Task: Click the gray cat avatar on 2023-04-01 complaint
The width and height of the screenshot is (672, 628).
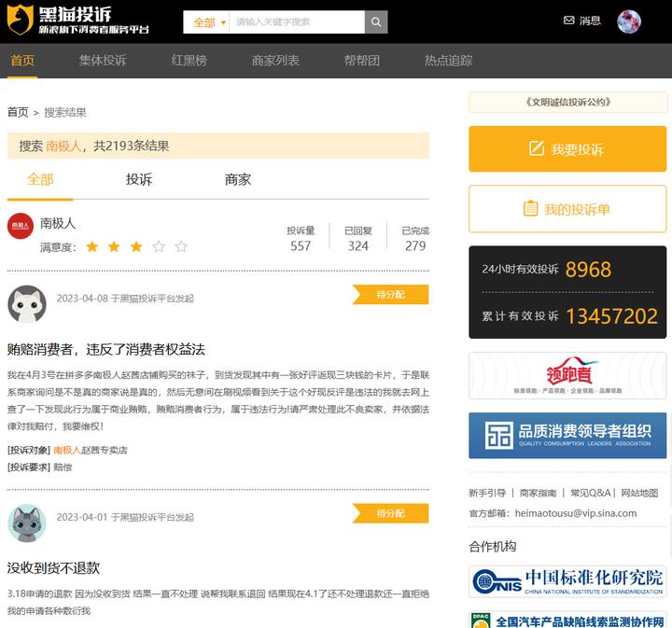Action: pos(27,523)
